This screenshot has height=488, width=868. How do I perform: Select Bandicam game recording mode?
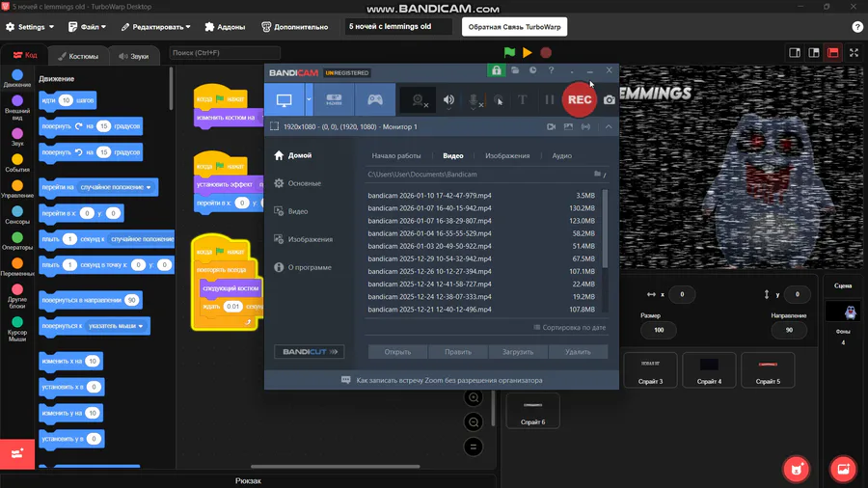[x=375, y=100]
